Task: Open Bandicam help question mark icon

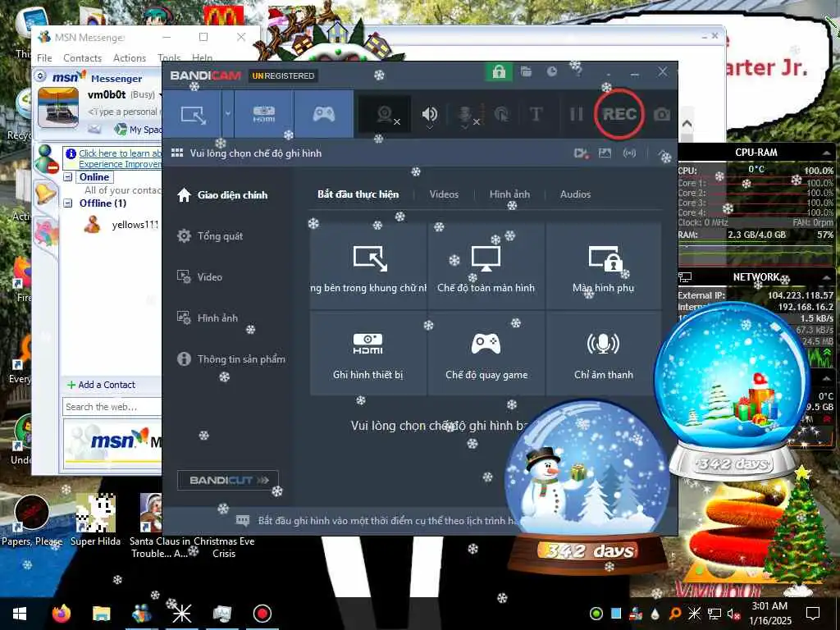Action: coord(578,71)
